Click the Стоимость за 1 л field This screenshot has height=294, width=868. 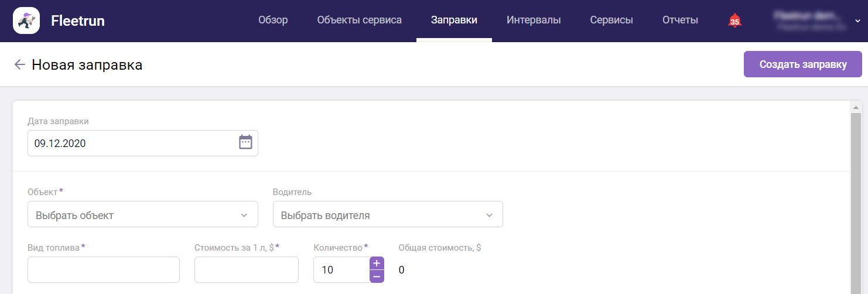pyautogui.click(x=247, y=269)
